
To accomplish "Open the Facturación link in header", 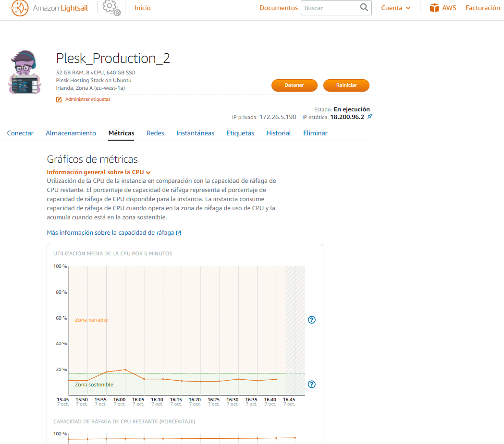I will pyautogui.click(x=482, y=8).
